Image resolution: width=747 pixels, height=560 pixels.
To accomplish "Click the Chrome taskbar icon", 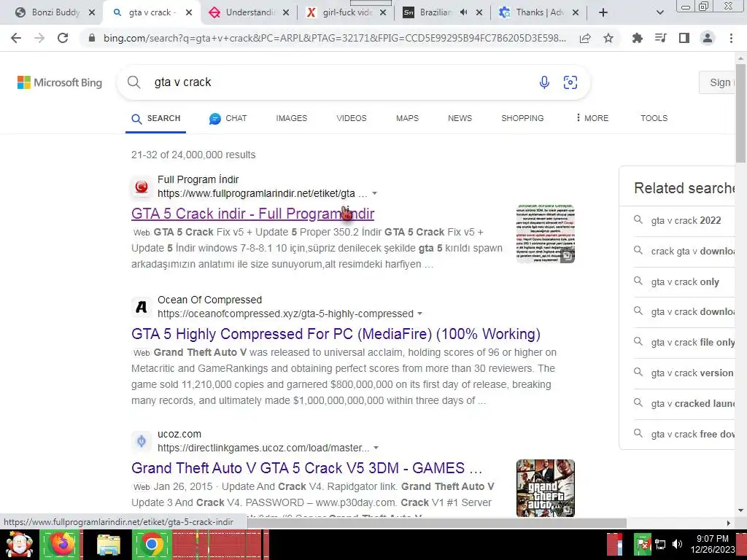I will [152, 544].
